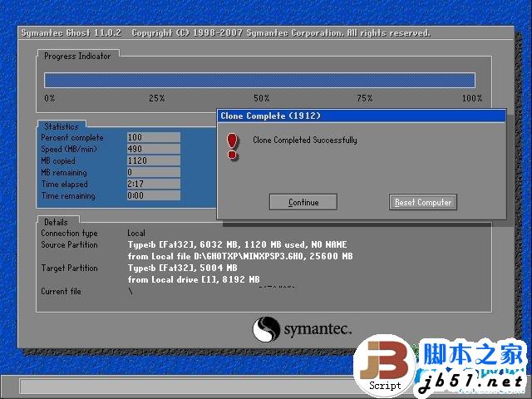532x399 pixels.
Task: Click the "Time remaining" label
Action: 68,196
